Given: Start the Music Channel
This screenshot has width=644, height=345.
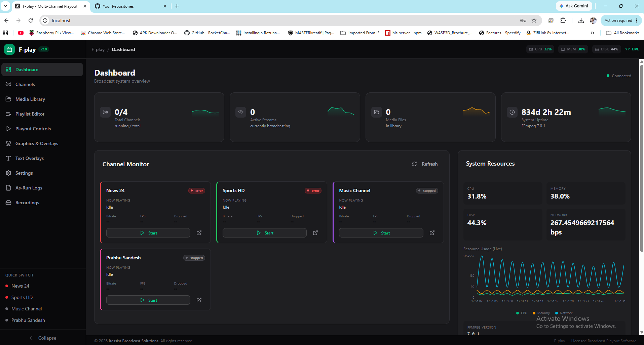Looking at the screenshot, I should click(x=381, y=233).
